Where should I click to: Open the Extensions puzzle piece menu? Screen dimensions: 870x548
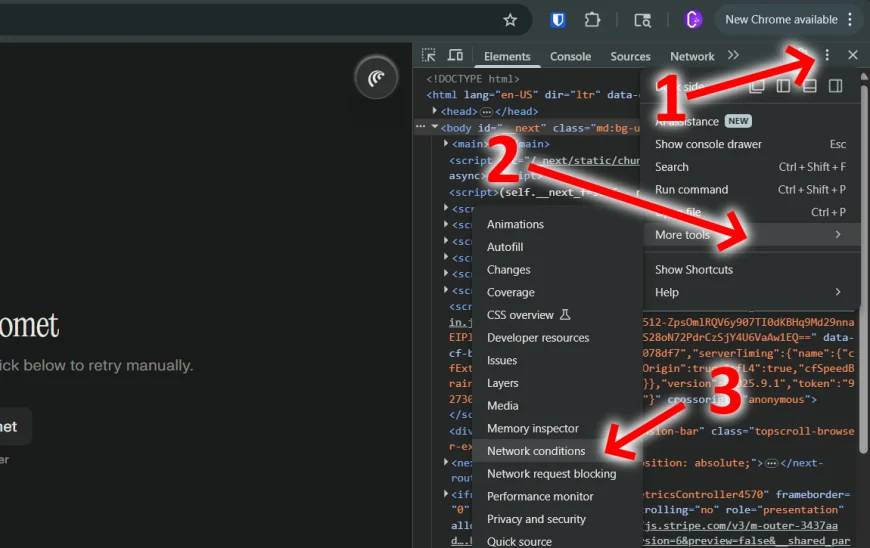coord(592,20)
